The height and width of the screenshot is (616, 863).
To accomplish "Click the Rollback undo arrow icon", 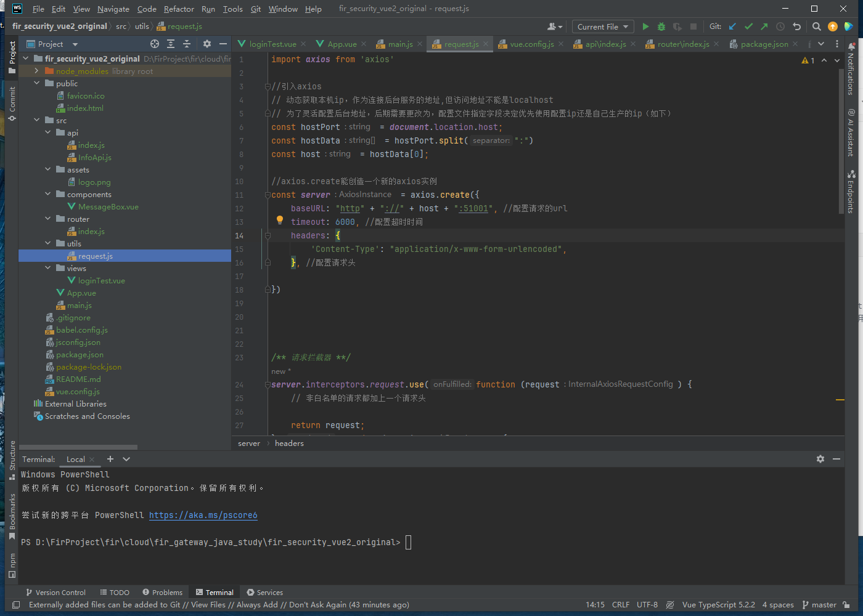I will tap(796, 26).
